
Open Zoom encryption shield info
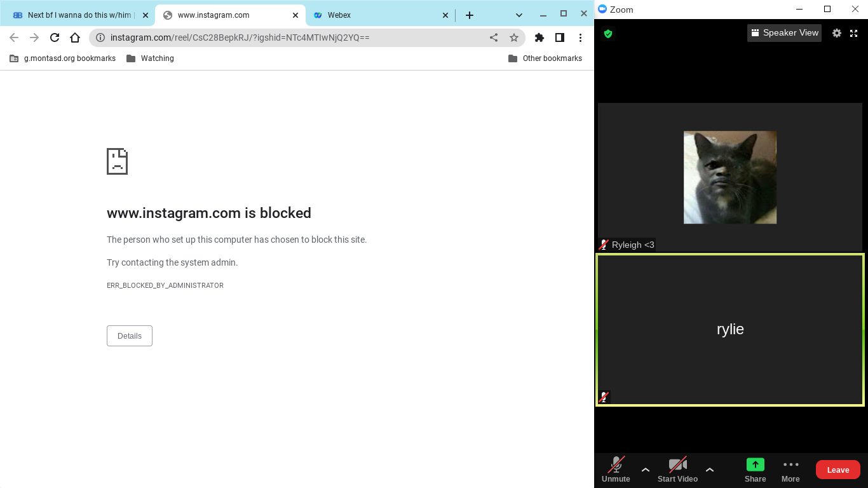pos(608,34)
